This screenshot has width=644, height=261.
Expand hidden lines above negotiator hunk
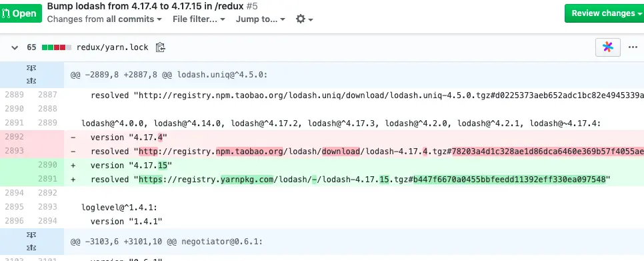31,235
